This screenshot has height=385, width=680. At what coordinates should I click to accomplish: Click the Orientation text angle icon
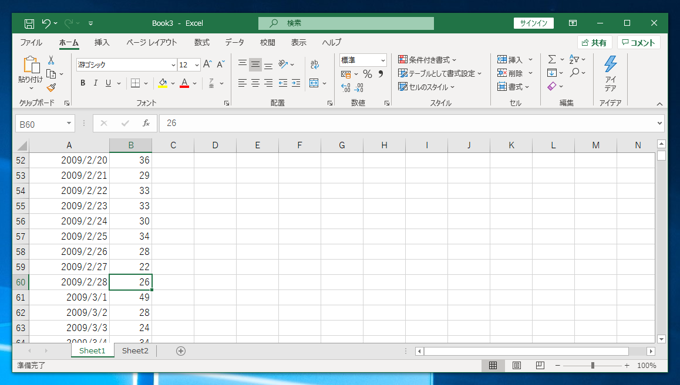coord(283,65)
